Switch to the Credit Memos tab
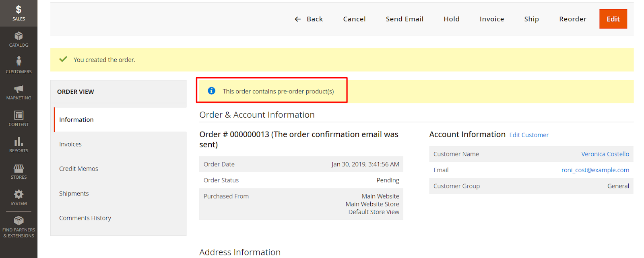Viewport: 644px width, 258px height. [78, 169]
